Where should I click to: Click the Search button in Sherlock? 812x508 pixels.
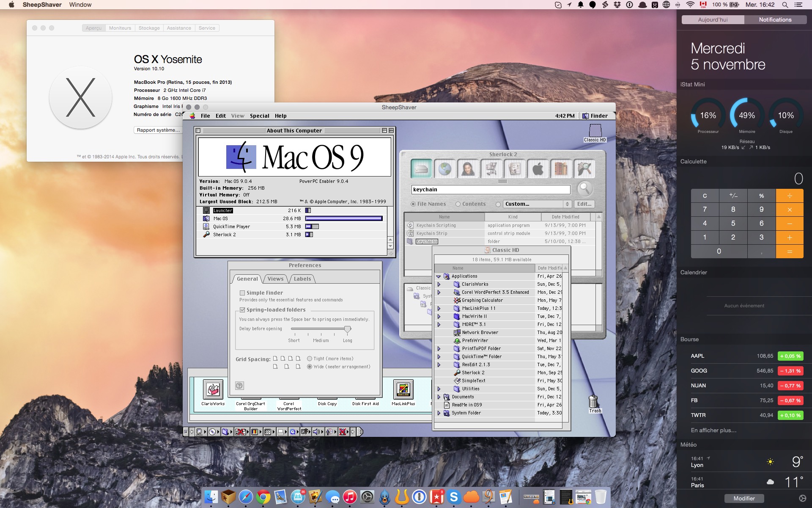[x=584, y=188]
